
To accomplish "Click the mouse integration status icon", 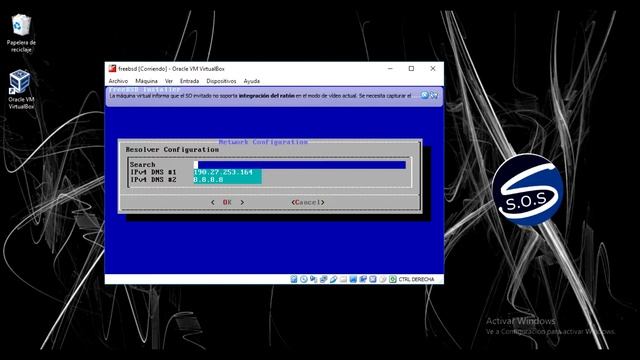I will coord(382,279).
